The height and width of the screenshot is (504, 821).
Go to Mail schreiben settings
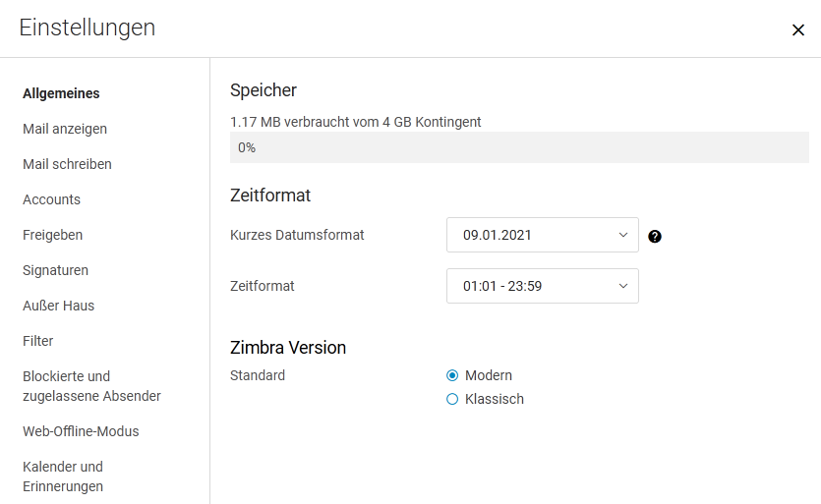67,164
